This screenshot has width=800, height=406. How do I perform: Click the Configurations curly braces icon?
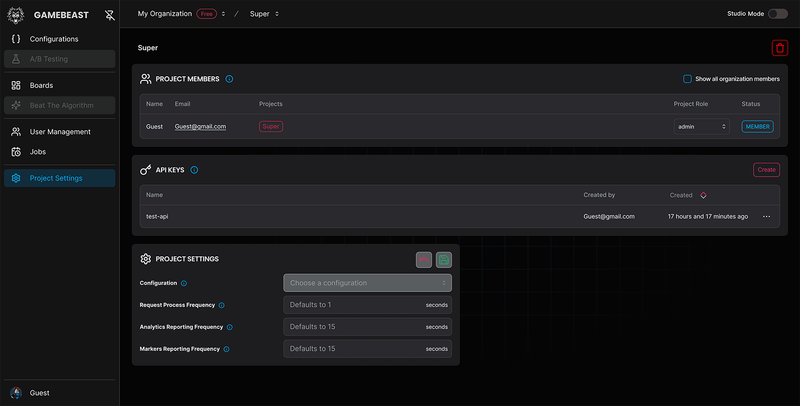click(x=16, y=39)
